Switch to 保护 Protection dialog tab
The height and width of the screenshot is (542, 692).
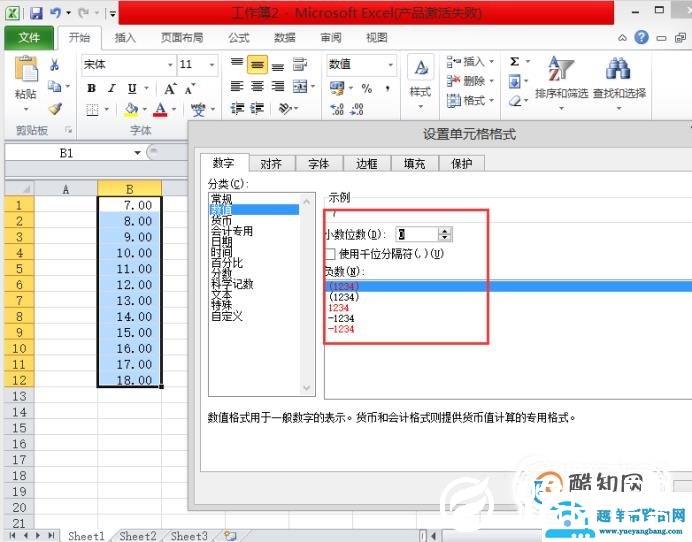[x=462, y=164]
